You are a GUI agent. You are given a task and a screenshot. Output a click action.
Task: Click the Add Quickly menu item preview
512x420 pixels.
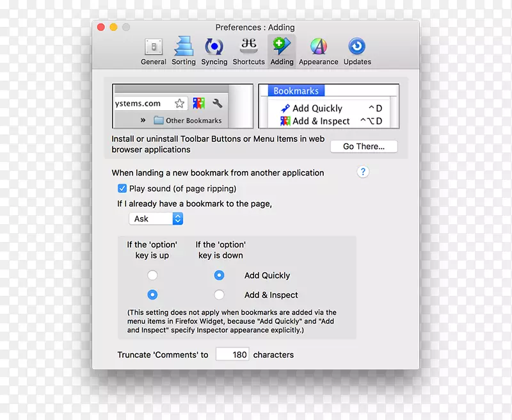pos(317,108)
